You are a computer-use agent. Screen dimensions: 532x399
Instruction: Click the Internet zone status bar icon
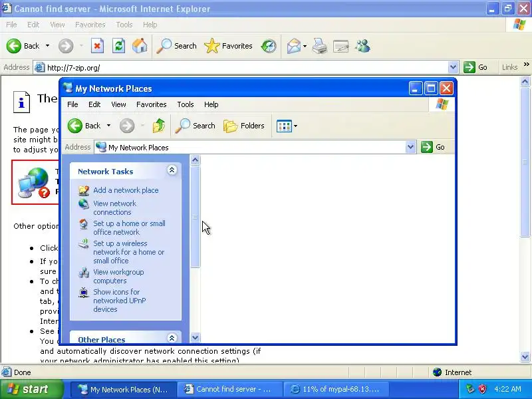coord(437,372)
